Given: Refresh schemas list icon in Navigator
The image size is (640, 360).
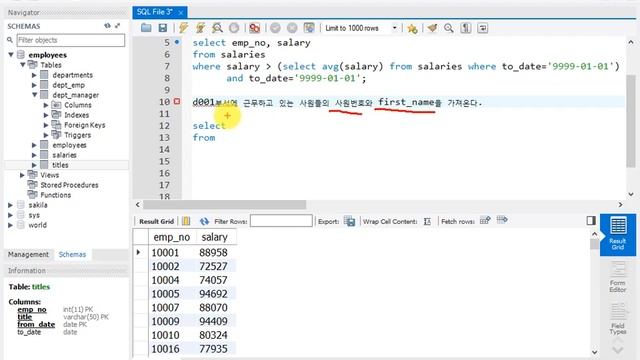Looking at the screenshot, I should [107, 26].
